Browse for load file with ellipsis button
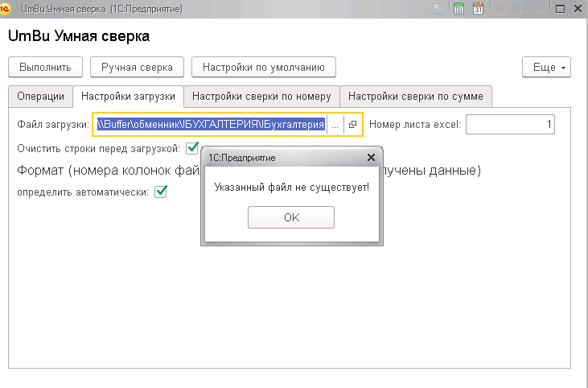 click(335, 124)
